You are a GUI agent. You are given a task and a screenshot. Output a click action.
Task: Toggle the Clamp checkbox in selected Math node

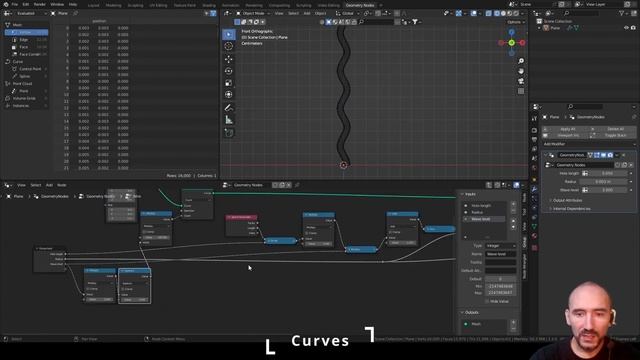123,289
